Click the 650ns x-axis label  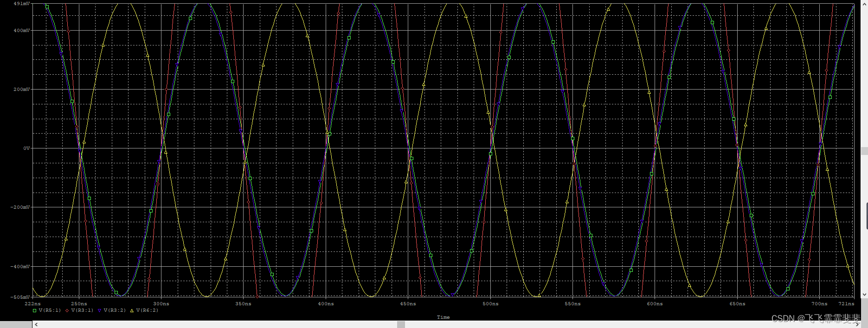coord(737,304)
